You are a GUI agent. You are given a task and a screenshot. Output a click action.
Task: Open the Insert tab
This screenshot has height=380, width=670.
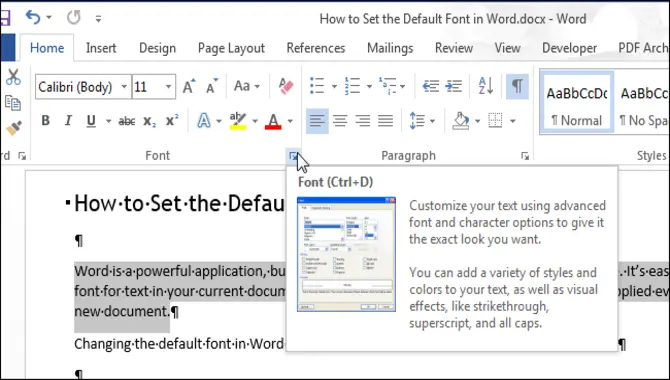[101, 48]
